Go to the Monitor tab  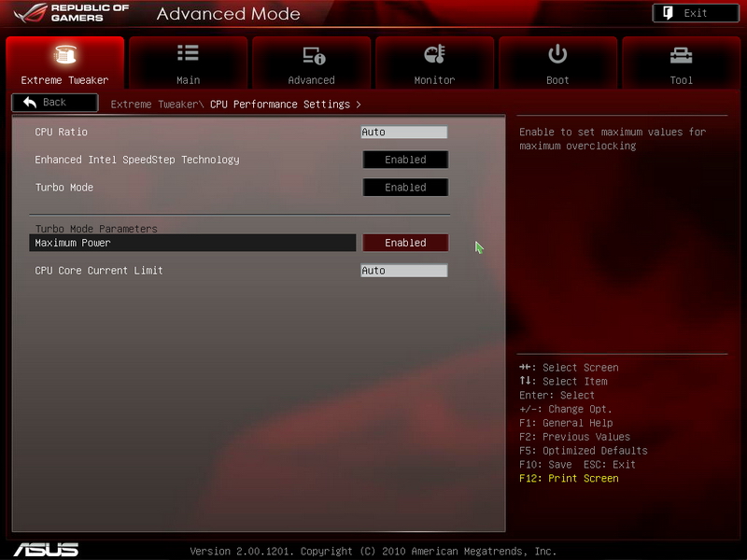click(x=434, y=63)
